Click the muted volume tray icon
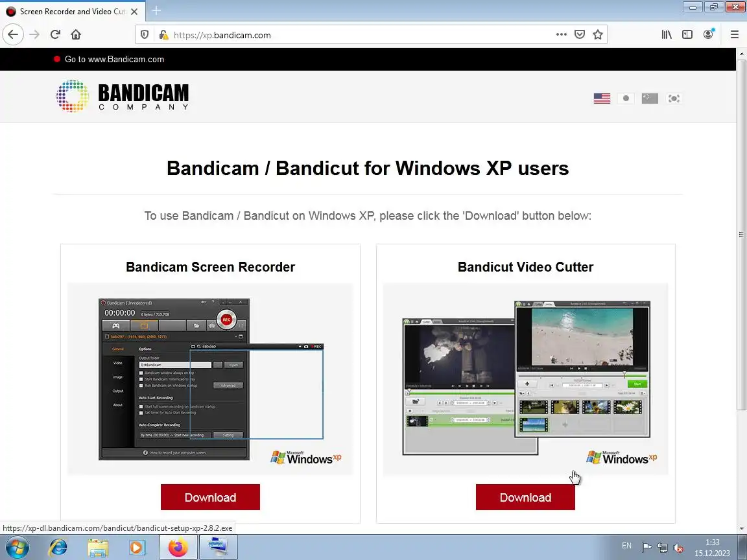Image resolution: width=747 pixels, height=560 pixels. (x=678, y=548)
